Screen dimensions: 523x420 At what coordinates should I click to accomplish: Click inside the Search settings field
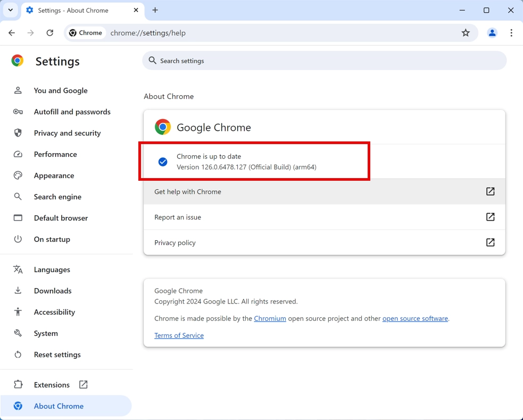pyautogui.click(x=325, y=61)
